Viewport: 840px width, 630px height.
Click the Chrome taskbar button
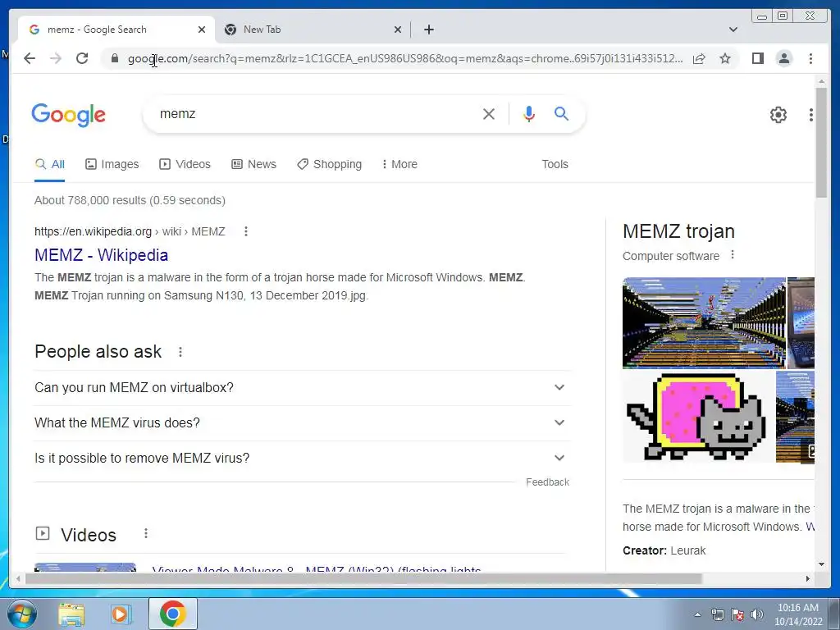172,614
